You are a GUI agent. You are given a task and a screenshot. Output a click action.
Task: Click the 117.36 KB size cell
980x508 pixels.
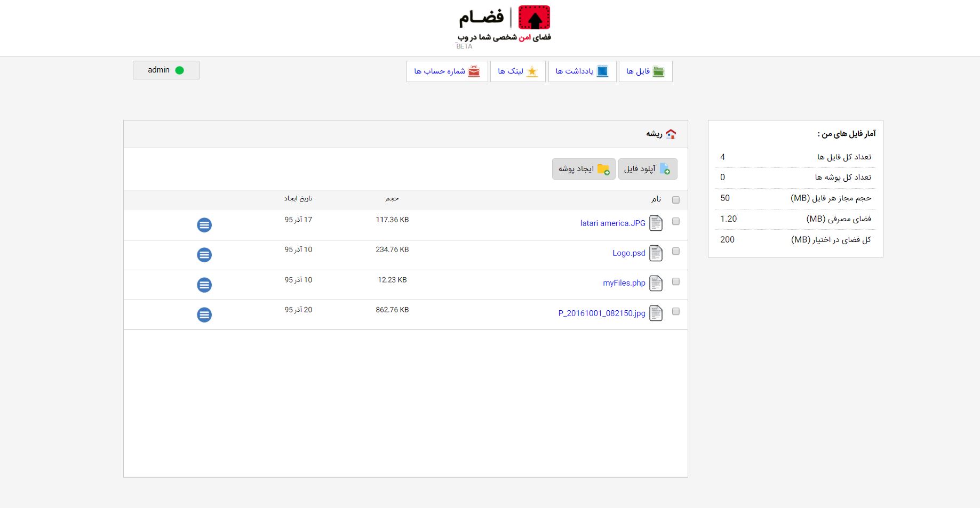click(392, 220)
